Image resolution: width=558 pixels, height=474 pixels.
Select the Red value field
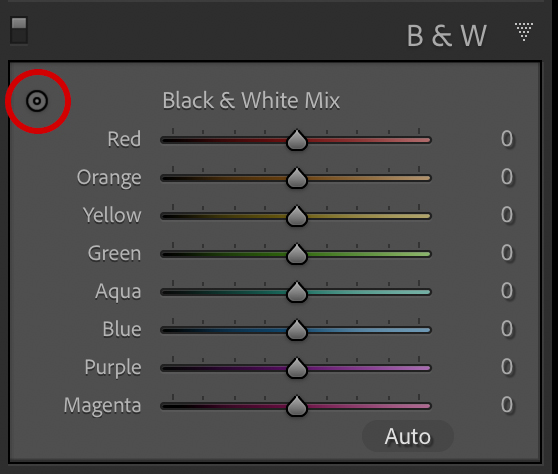507,139
